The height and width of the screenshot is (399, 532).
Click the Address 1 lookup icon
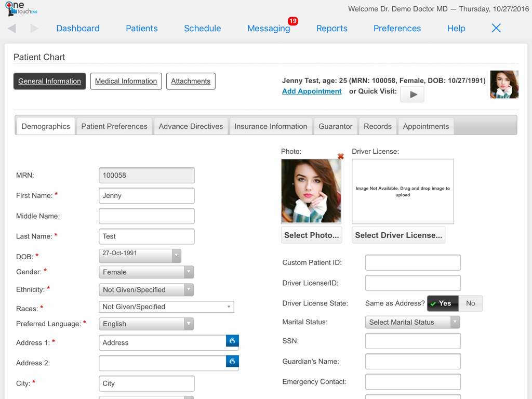[x=232, y=341]
